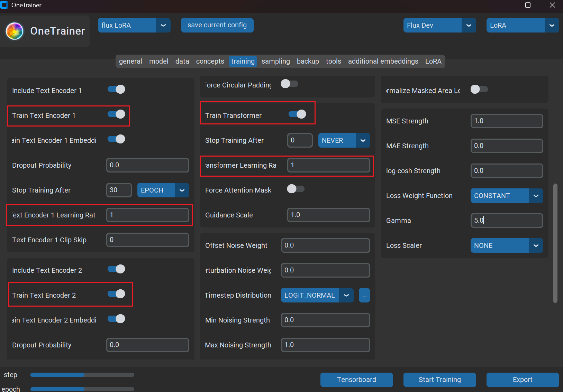Select the training tab

(x=243, y=61)
